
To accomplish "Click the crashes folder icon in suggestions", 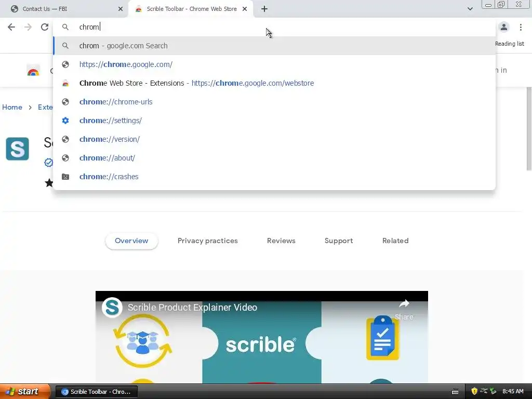I will (65, 177).
